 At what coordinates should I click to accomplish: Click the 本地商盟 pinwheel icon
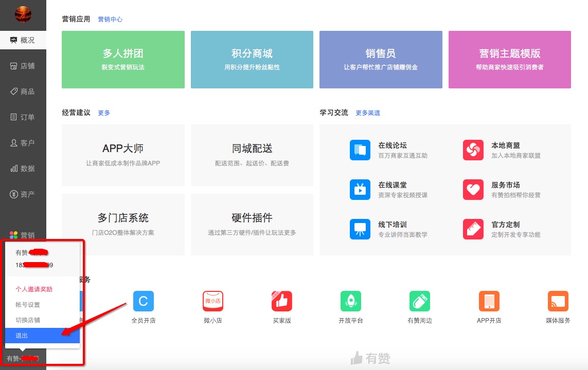473,150
